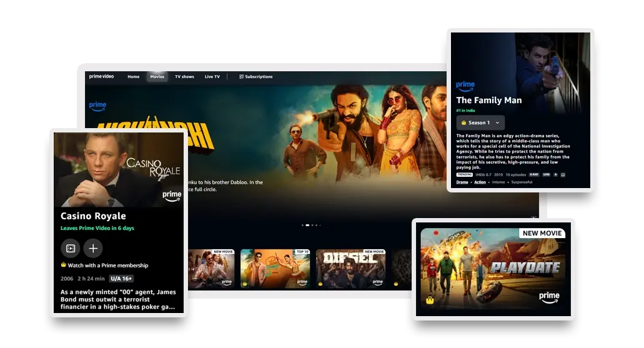Click the 2006 release year on Casino Royale
The image size is (644, 348).
(67, 279)
